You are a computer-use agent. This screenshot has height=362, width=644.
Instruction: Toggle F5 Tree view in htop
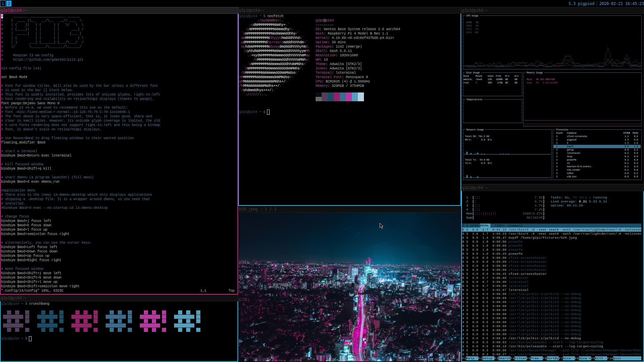tap(534, 358)
